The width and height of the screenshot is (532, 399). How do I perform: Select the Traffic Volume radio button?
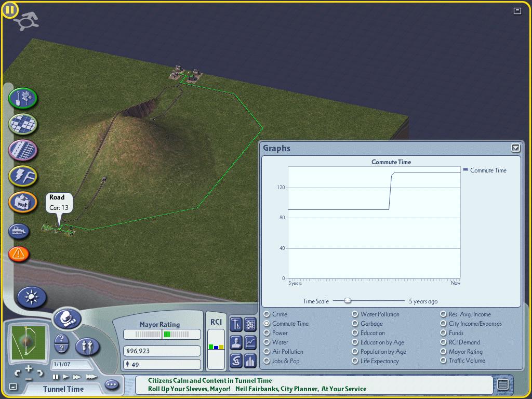443,361
